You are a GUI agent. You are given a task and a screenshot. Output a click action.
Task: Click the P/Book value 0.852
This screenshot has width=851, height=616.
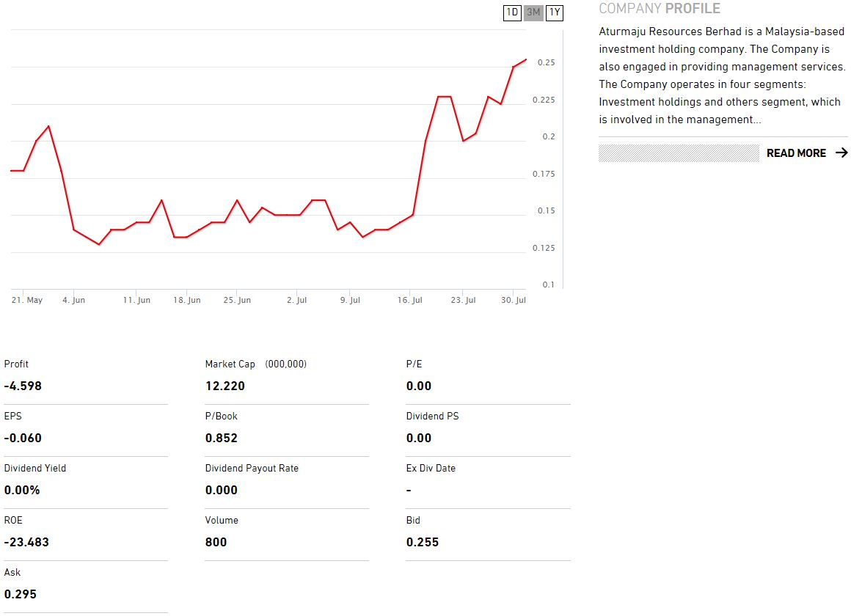[222, 439]
